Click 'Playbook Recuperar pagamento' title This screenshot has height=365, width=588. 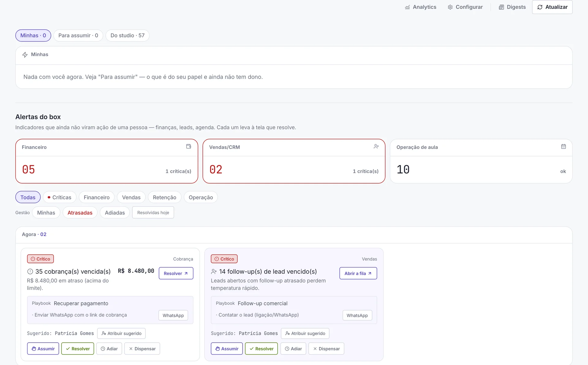pyautogui.click(x=70, y=303)
